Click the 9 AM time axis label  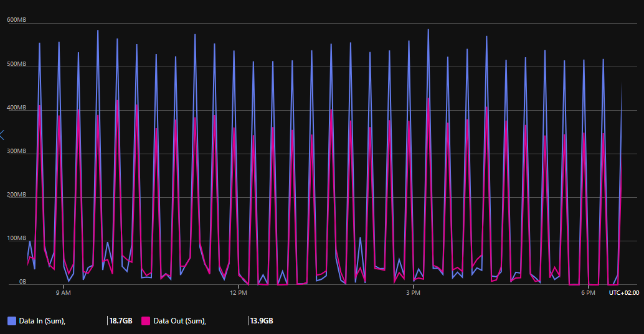point(64,292)
